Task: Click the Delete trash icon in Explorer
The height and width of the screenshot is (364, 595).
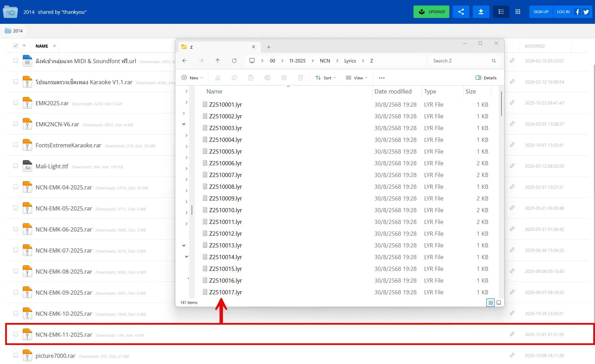Action: [301, 78]
